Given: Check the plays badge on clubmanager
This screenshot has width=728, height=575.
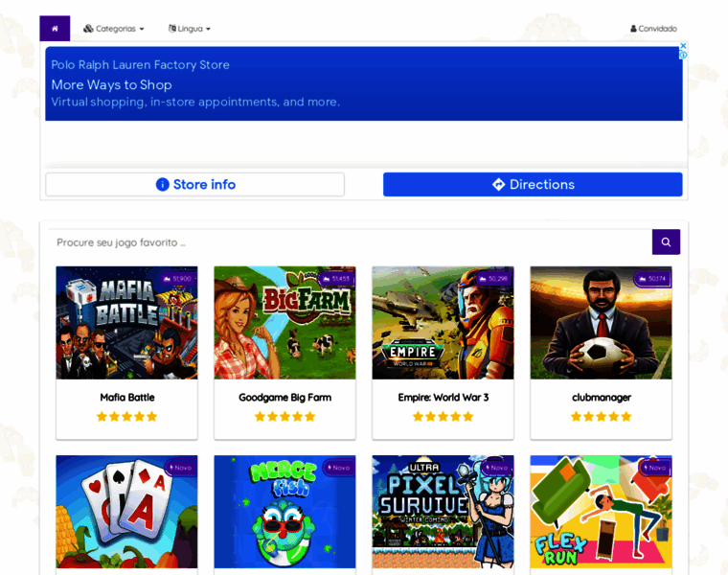Looking at the screenshot, I should click(x=652, y=279).
